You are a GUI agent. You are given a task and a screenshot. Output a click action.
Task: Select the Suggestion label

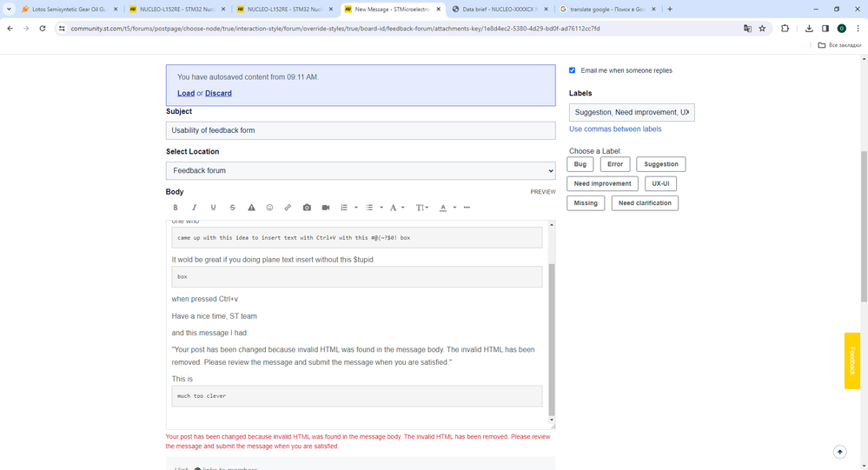pos(661,164)
